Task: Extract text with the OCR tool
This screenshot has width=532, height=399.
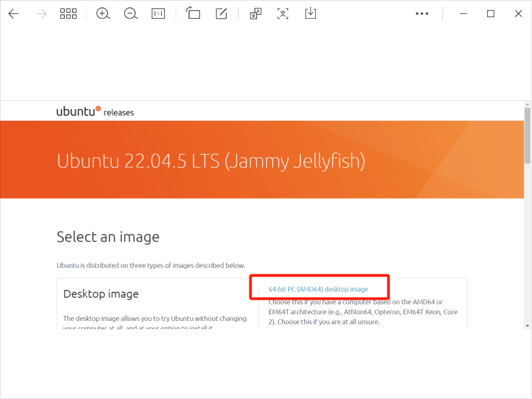Action: click(x=283, y=13)
